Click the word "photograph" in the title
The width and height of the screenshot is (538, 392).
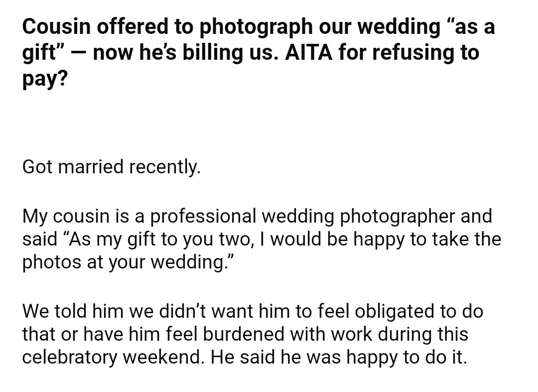[x=256, y=26]
